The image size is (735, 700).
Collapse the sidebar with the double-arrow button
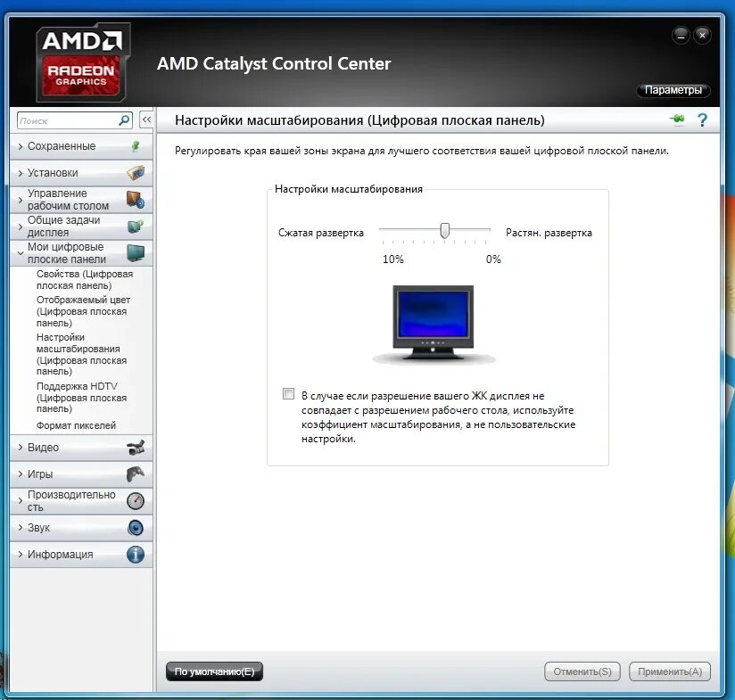point(146,120)
